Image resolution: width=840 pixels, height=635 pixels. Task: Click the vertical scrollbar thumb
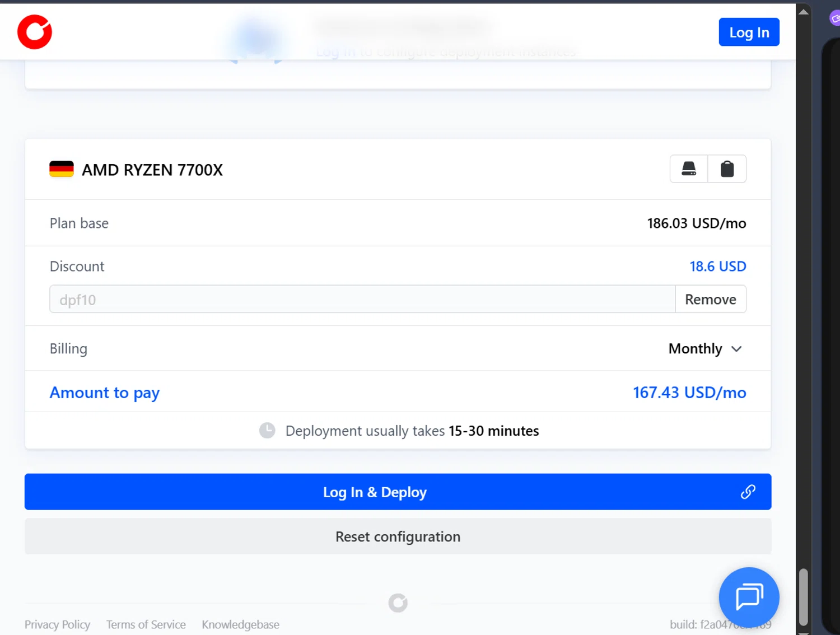(x=804, y=597)
